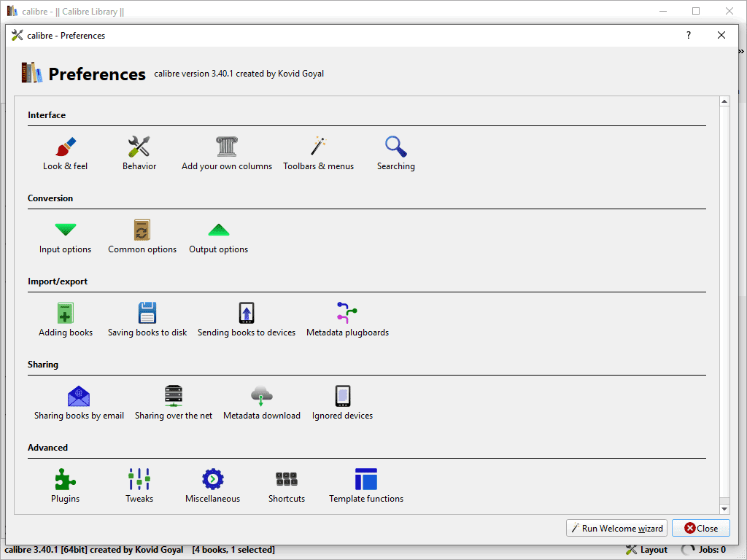
Task: Open Sending books to devices
Action: (247, 320)
